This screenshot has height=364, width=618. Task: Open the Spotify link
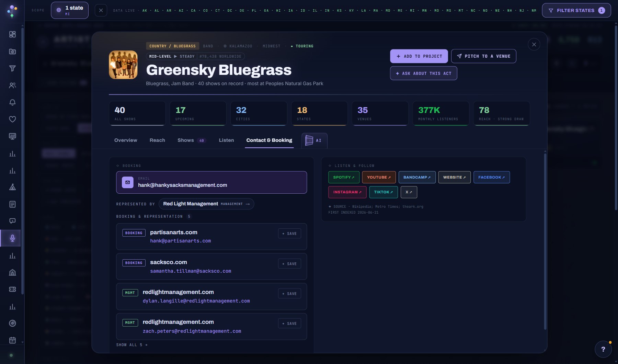(x=344, y=177)
